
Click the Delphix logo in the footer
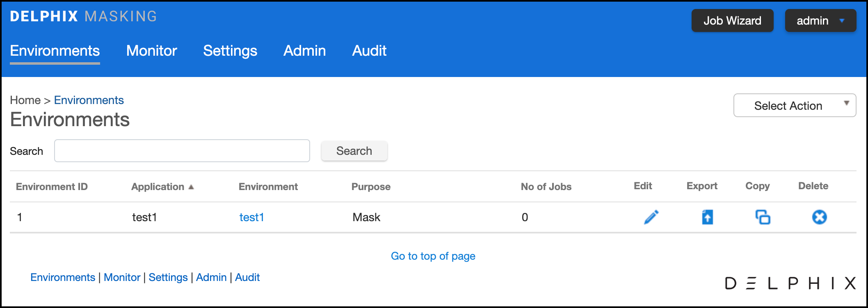pyautogui.click(x=790, y=283)
